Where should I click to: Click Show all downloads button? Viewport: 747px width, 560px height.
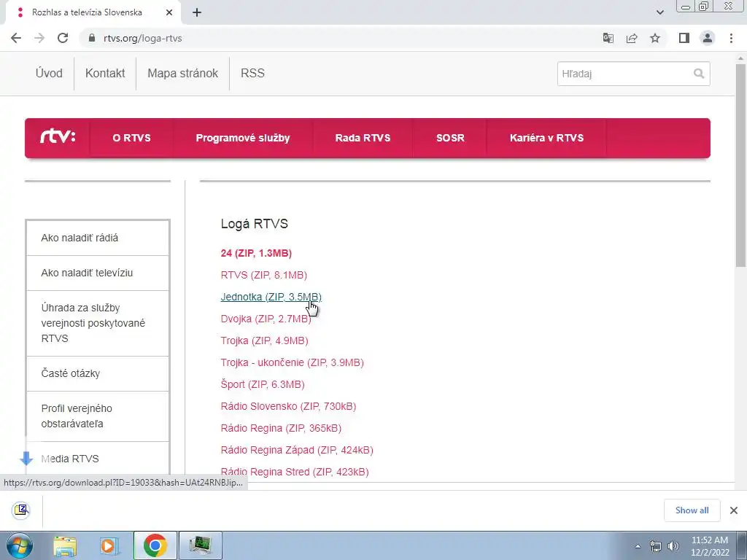pos(692,510)
